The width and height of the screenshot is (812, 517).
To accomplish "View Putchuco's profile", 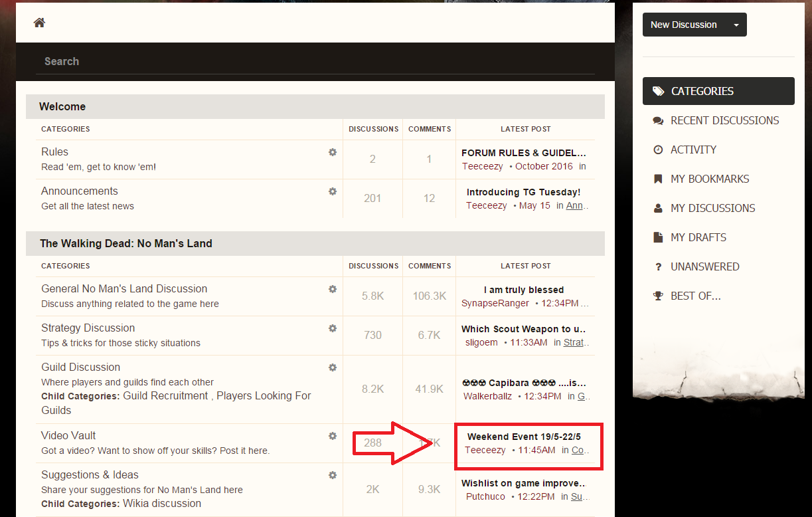I will tap(485, 496).
